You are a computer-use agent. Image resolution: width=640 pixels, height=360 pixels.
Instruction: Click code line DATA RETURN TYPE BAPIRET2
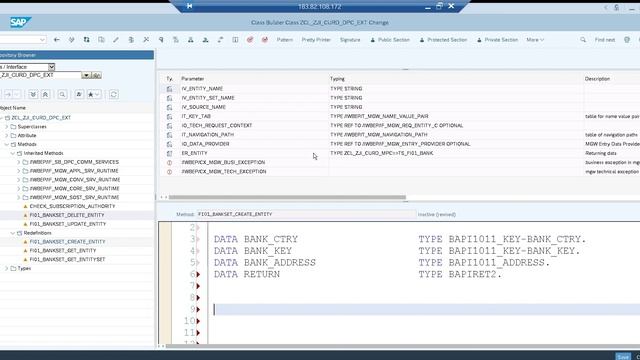coord(358,274)
